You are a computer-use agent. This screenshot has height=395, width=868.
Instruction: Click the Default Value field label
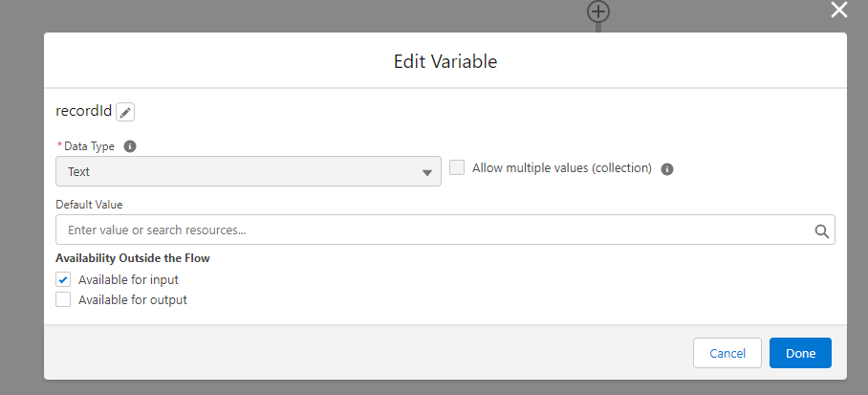89,204
